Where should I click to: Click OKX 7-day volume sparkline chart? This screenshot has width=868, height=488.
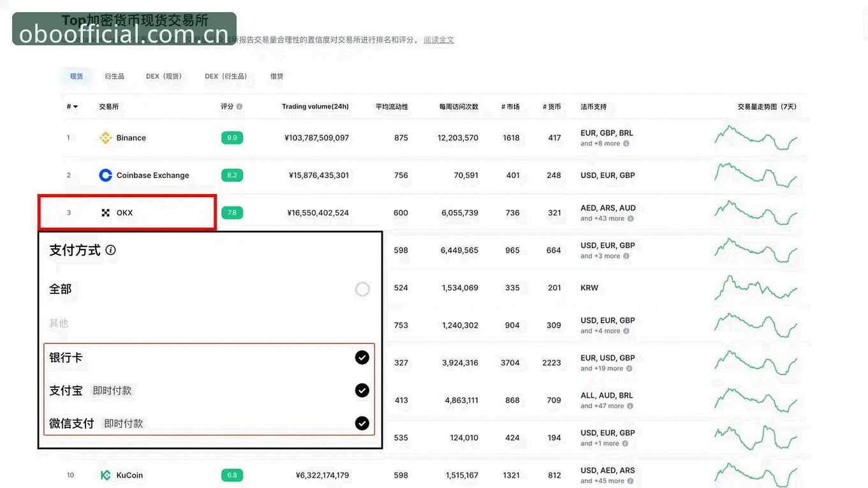(x=756, y=212)
